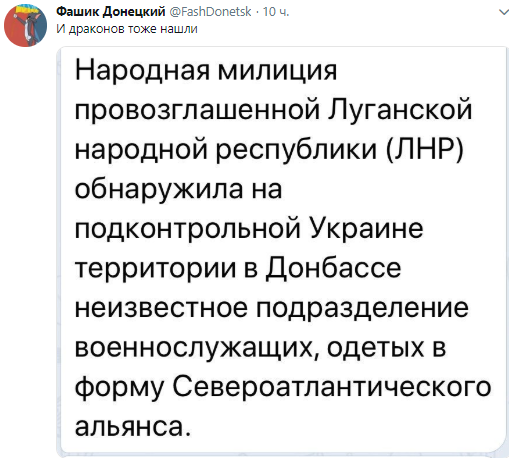Image resolution: width=509 pixels, height=458 pixels.
Task: Click the word Украине in the image
Action: coord(367,228)
